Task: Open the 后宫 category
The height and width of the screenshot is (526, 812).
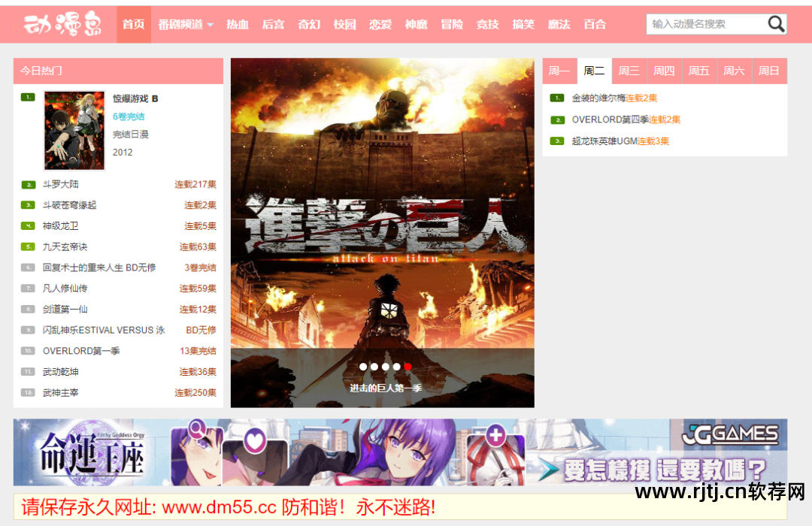Action: click(x=273, y=24)
